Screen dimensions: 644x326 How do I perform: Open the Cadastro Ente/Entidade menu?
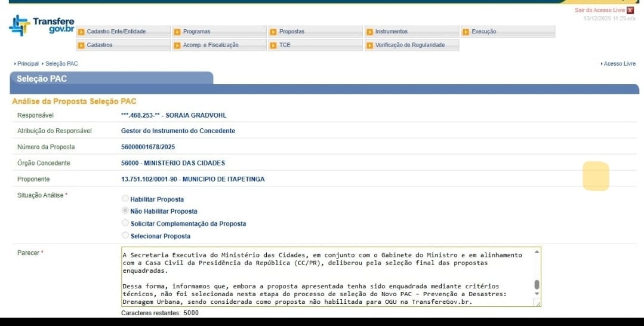pos(116,32)
